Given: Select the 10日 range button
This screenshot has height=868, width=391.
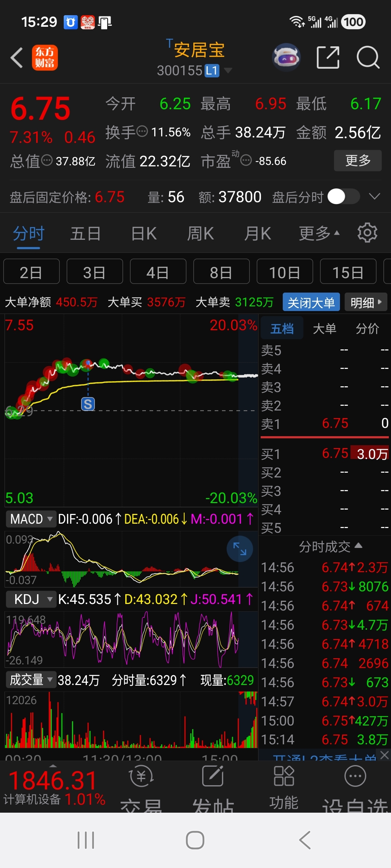Looking at the screenshot, I should pos(285,271).
